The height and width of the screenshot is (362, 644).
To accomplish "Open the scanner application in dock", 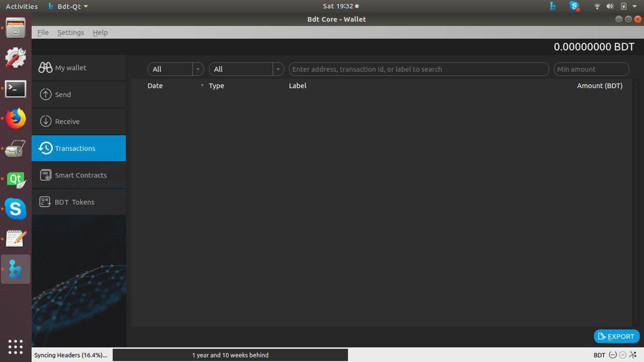I will click(16, 149).
